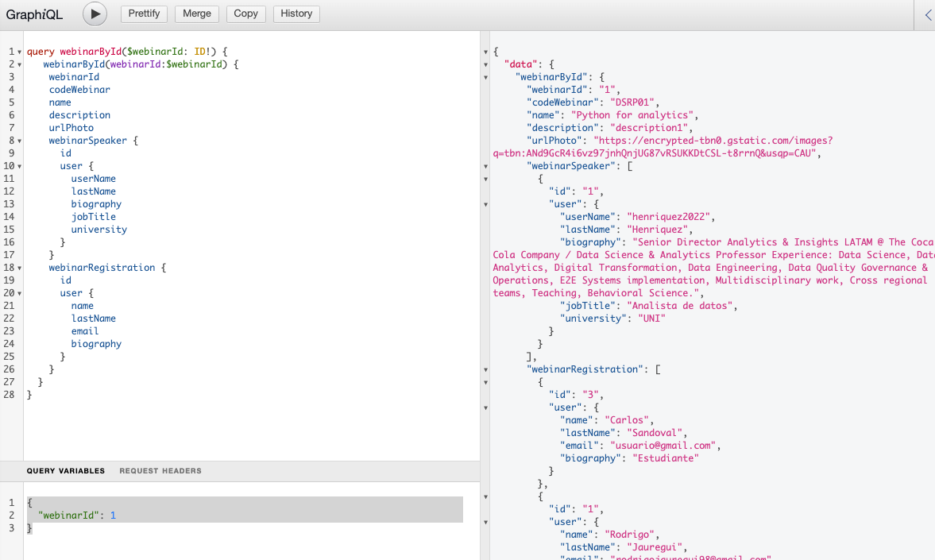Click the Prettify button
This screenshot has width=935, height=560.
(x=144, y=14)
